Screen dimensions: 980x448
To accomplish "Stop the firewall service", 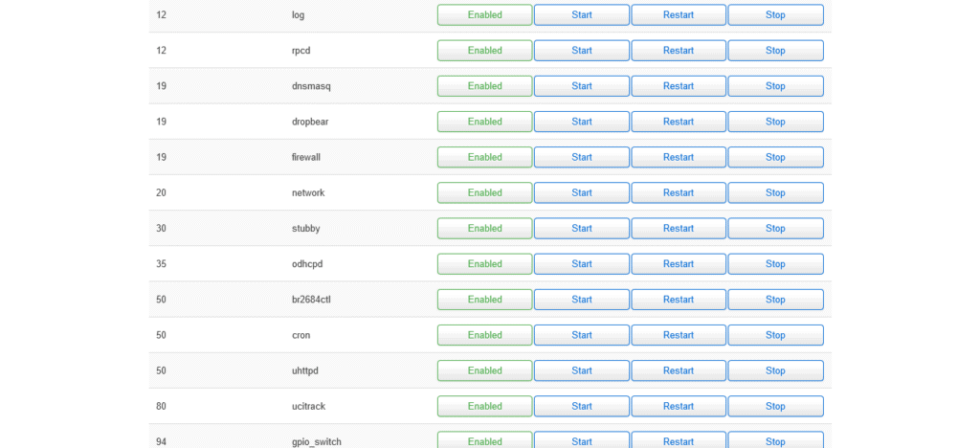I will [775, 157].
